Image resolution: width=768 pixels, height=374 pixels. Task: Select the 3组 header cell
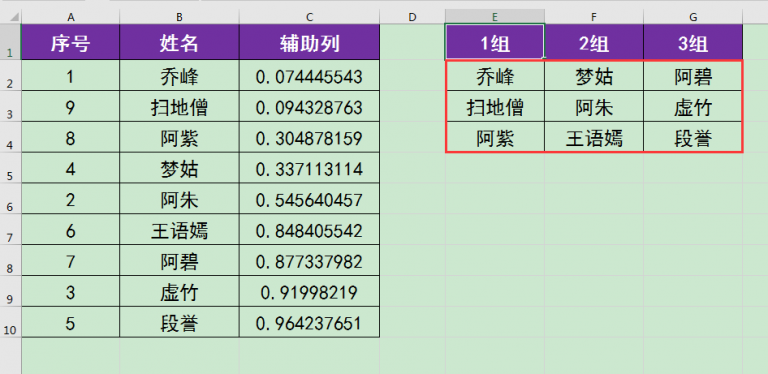coord(693,42)
